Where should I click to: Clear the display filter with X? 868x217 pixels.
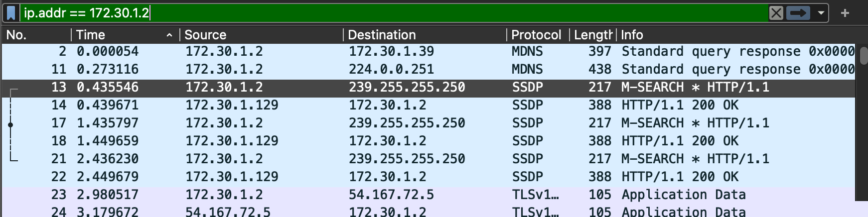coord(776,13)
